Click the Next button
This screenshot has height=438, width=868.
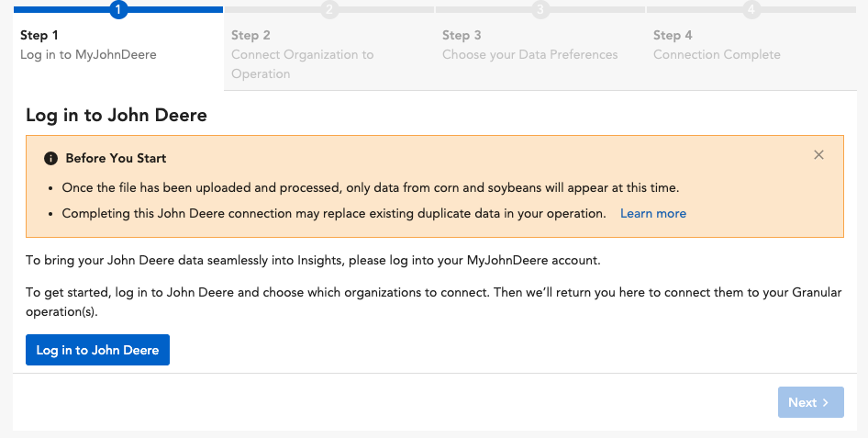[x=810, y=402]
